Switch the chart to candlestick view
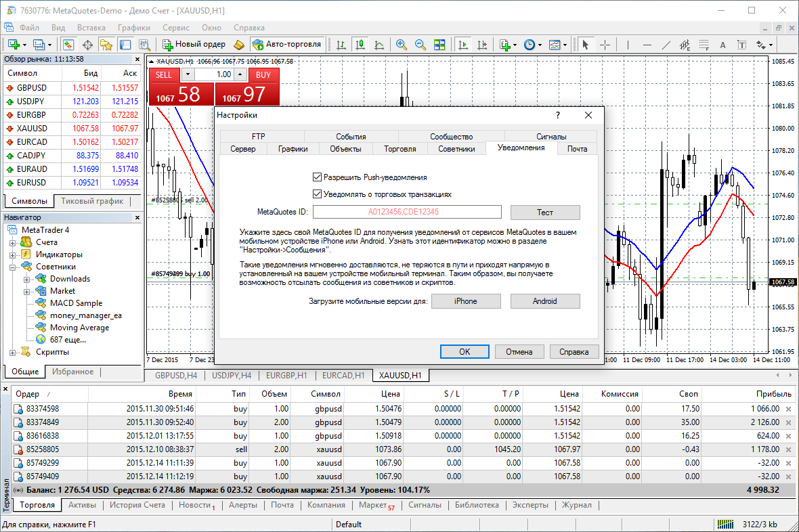 (x=359, y=45)
